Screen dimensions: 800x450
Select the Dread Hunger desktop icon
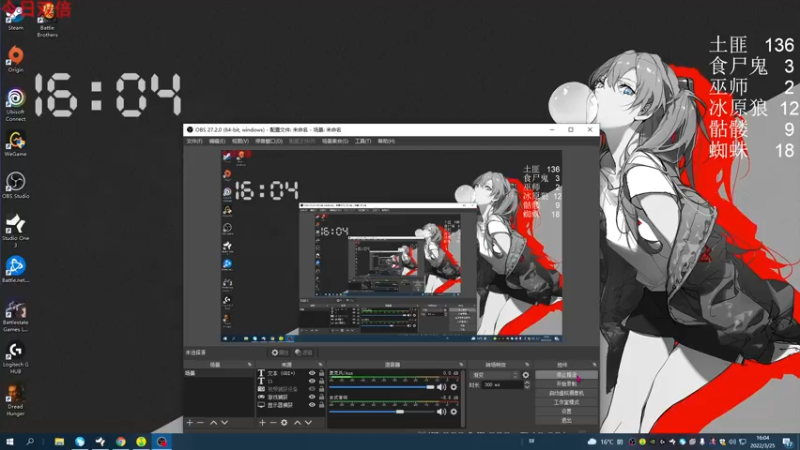point(15,401)
